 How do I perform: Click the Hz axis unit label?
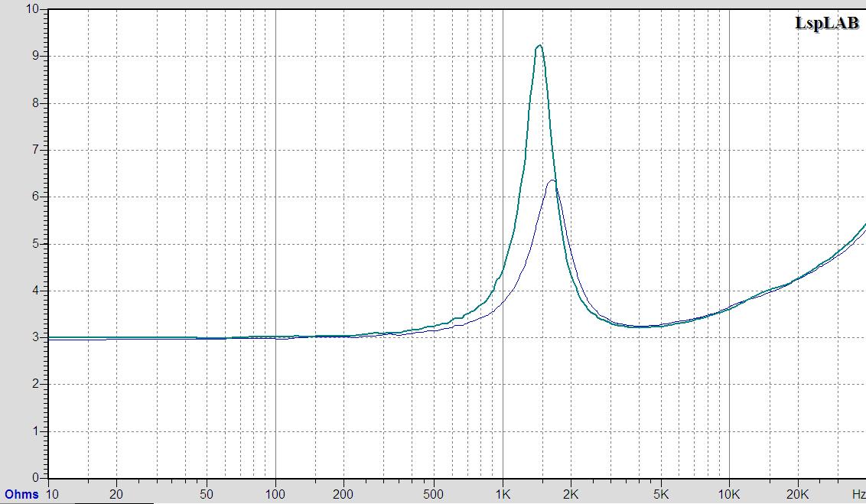coord(858,494)
